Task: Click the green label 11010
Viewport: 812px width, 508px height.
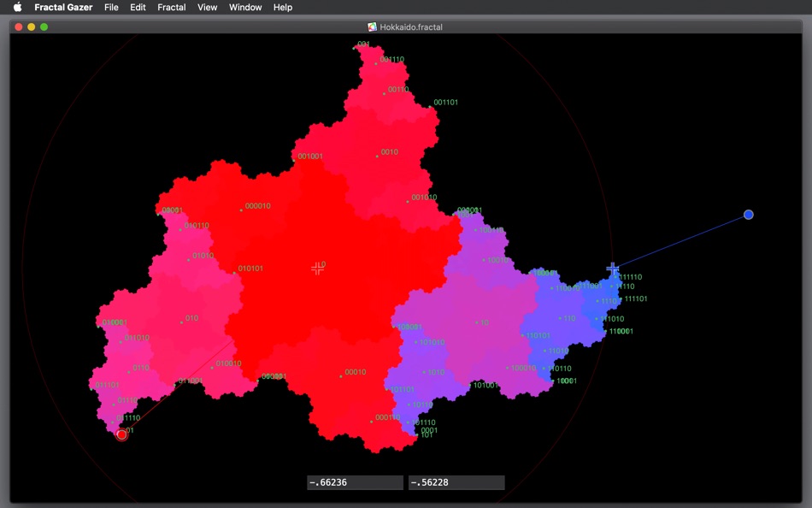Action: click(559, 351)
